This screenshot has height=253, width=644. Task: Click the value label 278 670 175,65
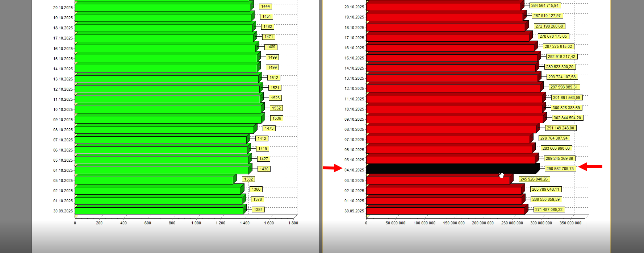pos(553,36)
